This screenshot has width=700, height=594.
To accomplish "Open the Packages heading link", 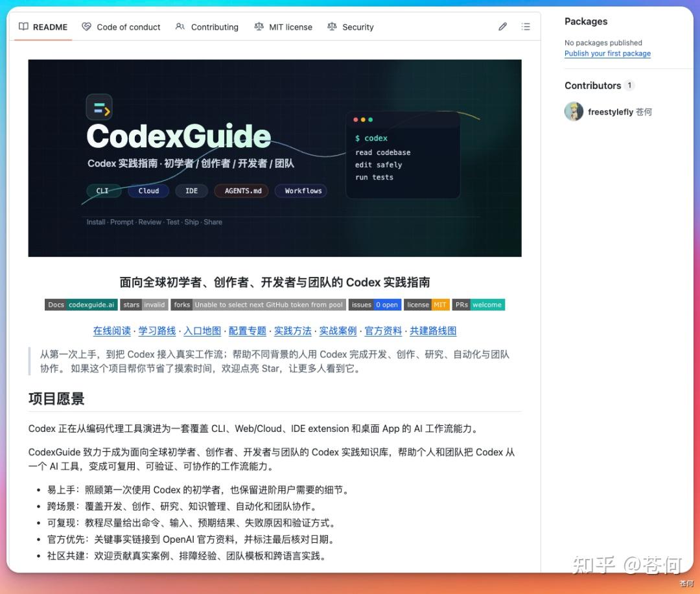I will tap(586, 21).
